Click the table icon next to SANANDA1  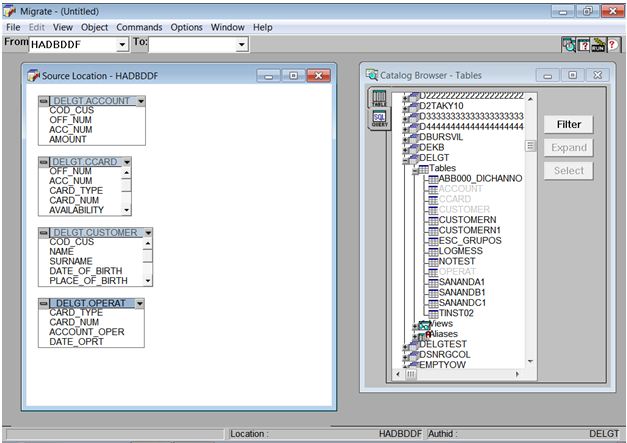(433, 283)
